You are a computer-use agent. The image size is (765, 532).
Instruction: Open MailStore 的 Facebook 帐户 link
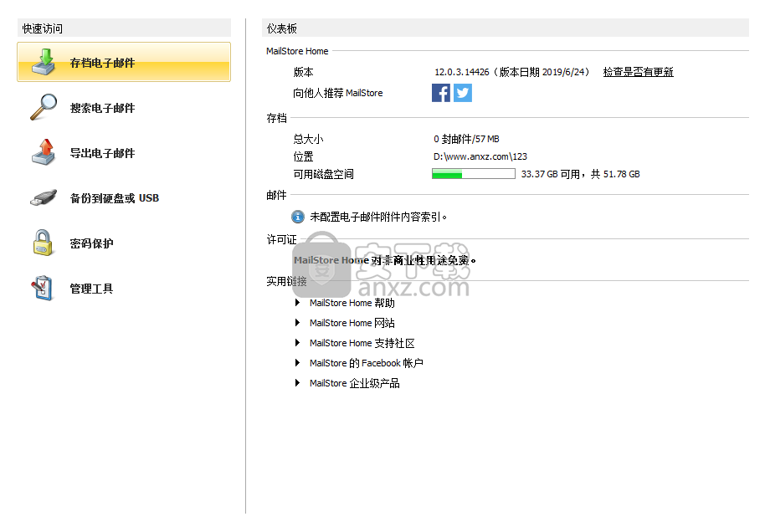[367, 363]
